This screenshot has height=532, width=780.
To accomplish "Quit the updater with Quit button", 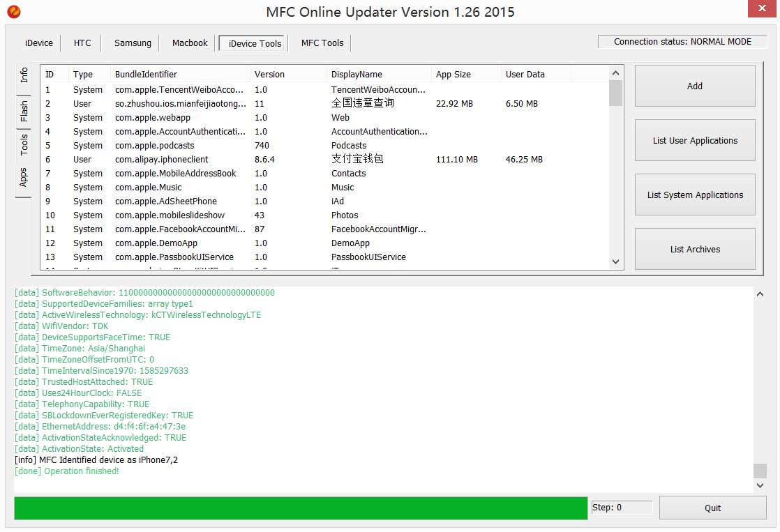I will 712,508.
